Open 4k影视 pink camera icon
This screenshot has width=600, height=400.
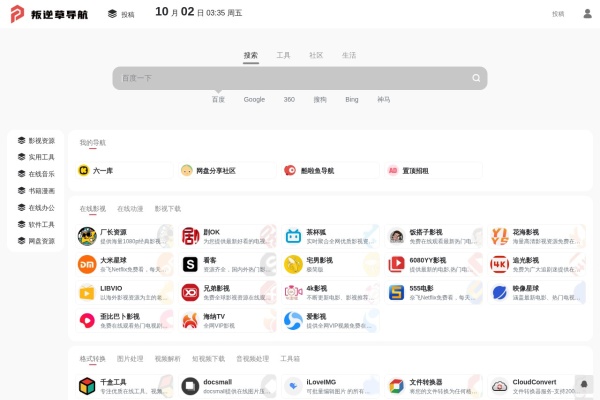[293, 293]
